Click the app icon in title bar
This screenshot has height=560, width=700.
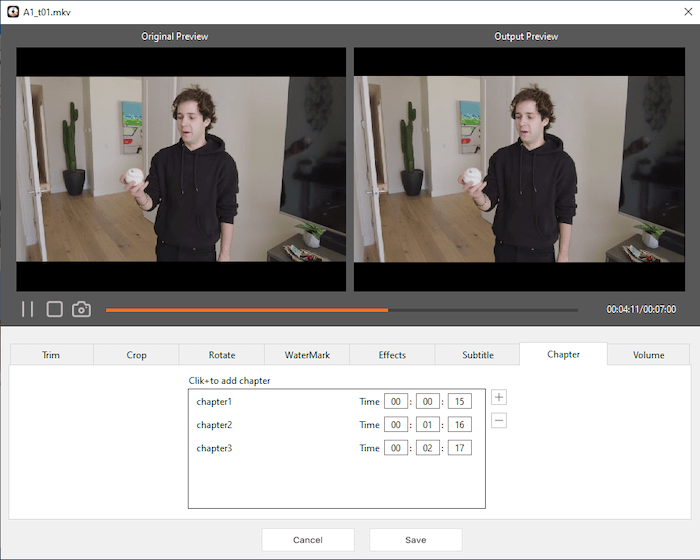12,11
